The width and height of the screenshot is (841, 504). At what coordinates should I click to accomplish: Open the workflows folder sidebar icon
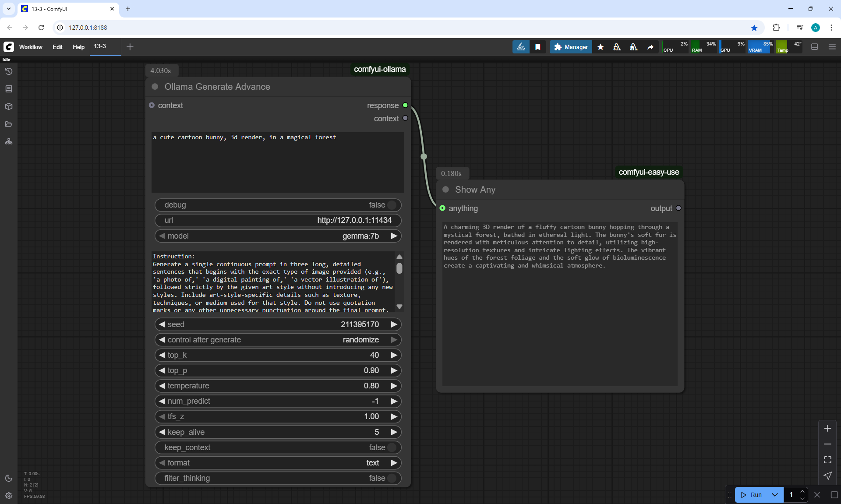click(x=8, y=124)
